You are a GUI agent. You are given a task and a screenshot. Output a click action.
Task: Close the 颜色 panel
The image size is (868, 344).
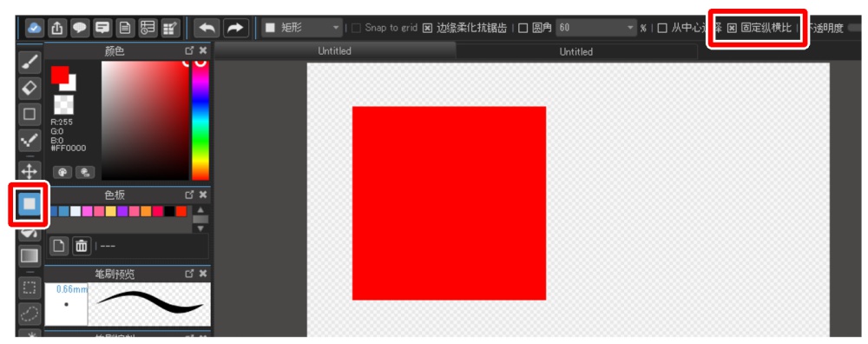tap(203, 50)
